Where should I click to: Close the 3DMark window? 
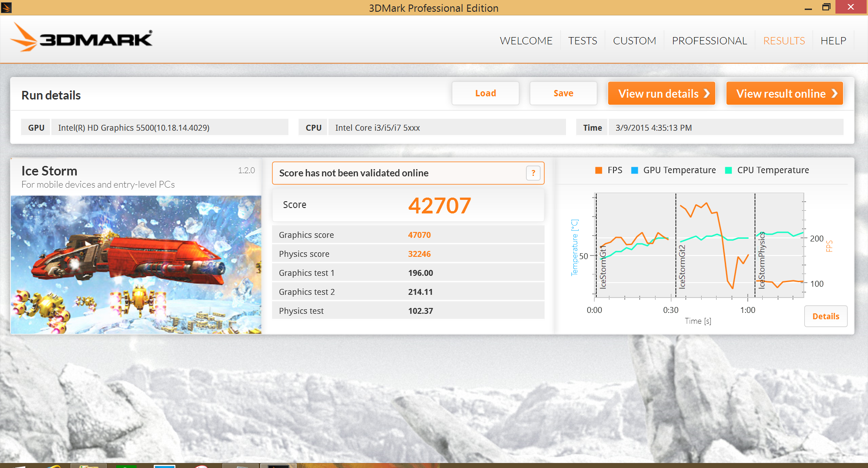851,7
